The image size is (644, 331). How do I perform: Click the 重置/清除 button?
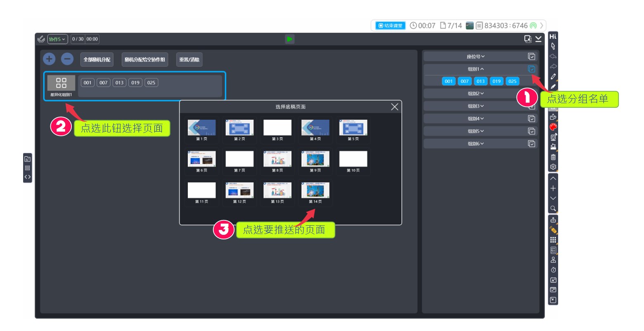[189, 59]
